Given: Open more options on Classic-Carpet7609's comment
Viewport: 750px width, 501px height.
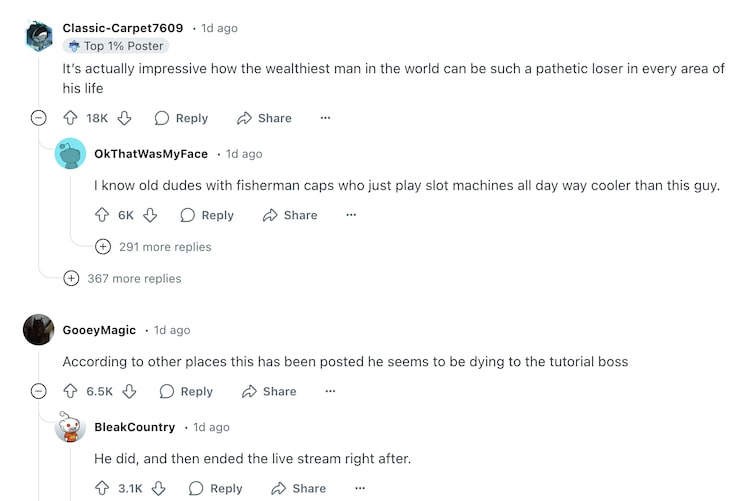Looking at the screenshot, I should click(325, 118).
